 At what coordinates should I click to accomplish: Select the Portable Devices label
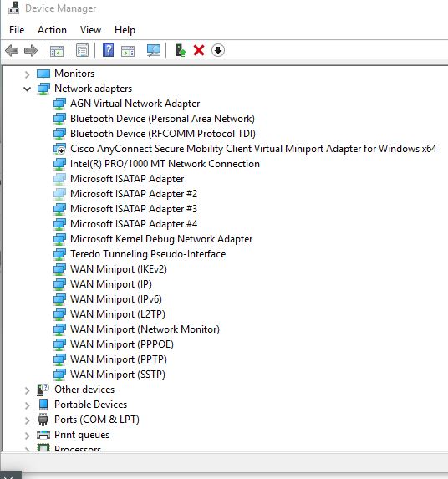click(91, 405)
